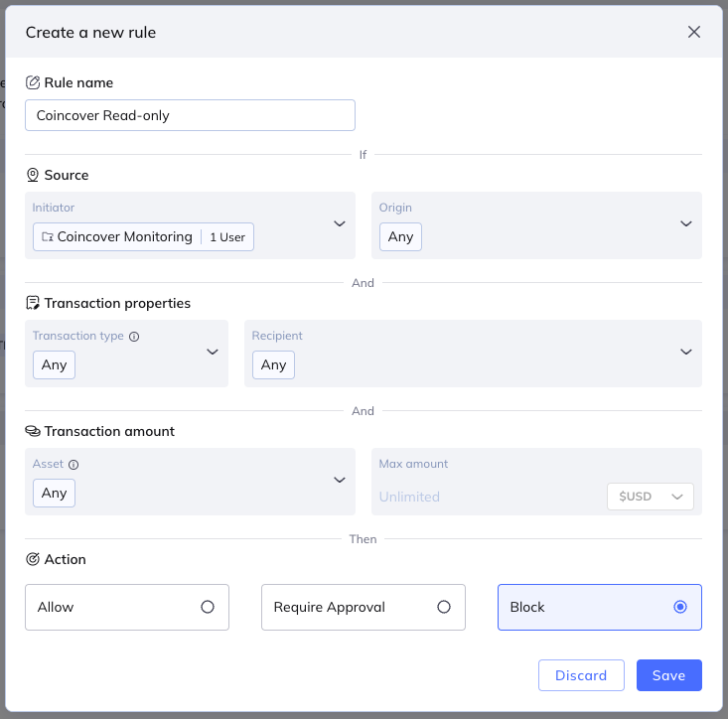This screenshot has width=728, height=719.
Task: Expand the Recipient dropdown chevron
Action: (x=685, y=353)
